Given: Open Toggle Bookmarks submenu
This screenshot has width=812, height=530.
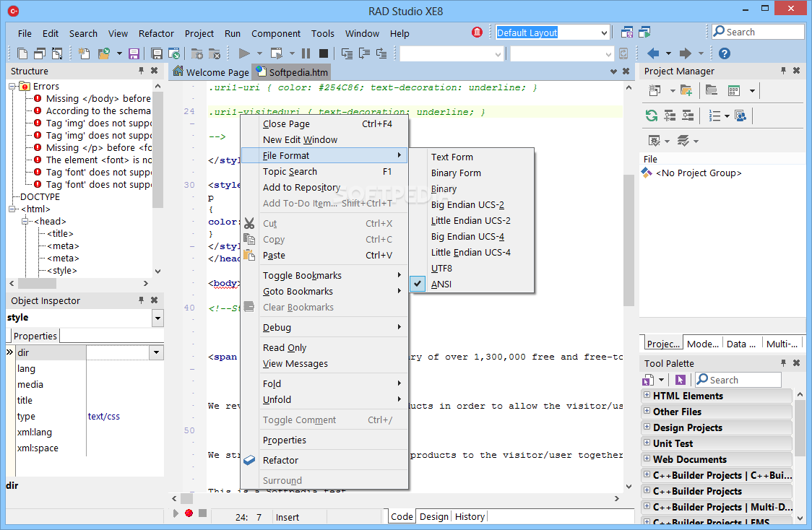Looking at the screenshot, I should pyautogui.click(x=324, y=275).
